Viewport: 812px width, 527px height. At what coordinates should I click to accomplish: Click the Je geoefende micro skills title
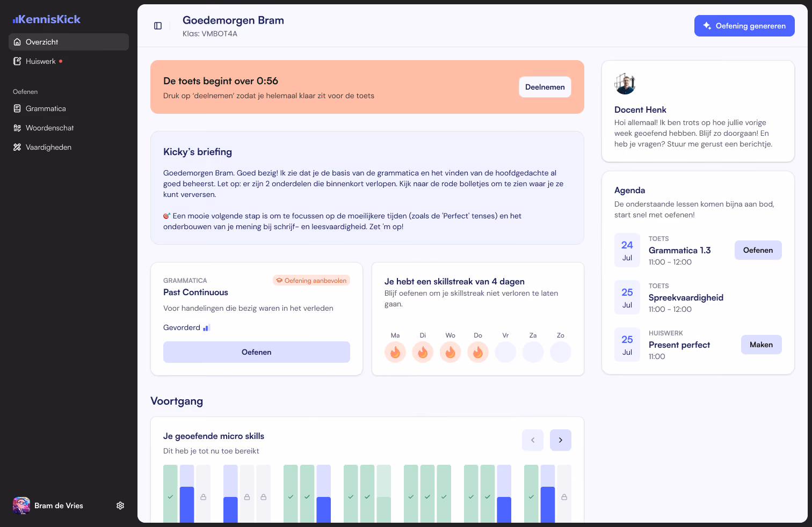[214, 436]
